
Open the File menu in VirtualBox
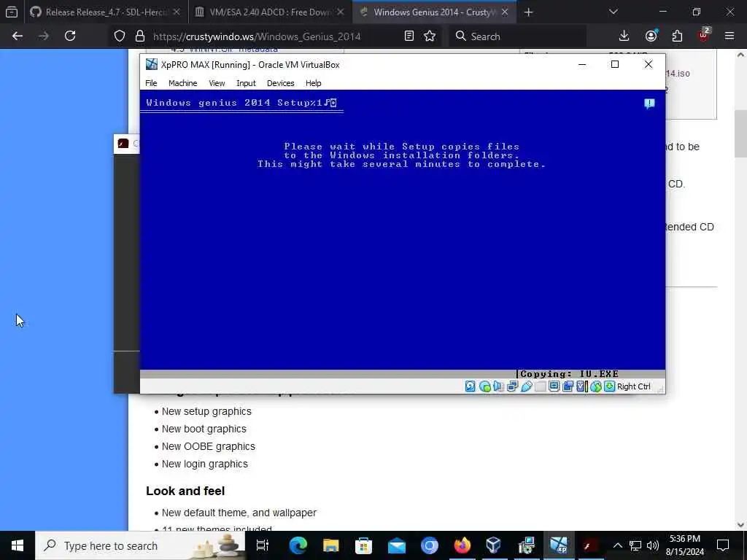(151, 83)
